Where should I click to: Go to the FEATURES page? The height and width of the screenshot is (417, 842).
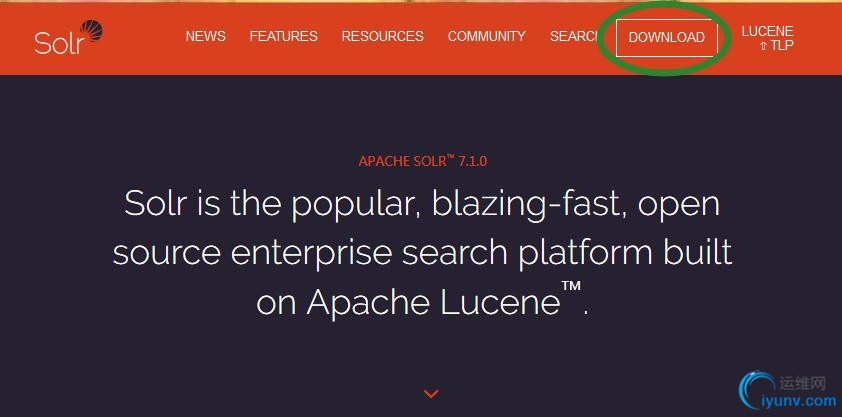point(284,36)
